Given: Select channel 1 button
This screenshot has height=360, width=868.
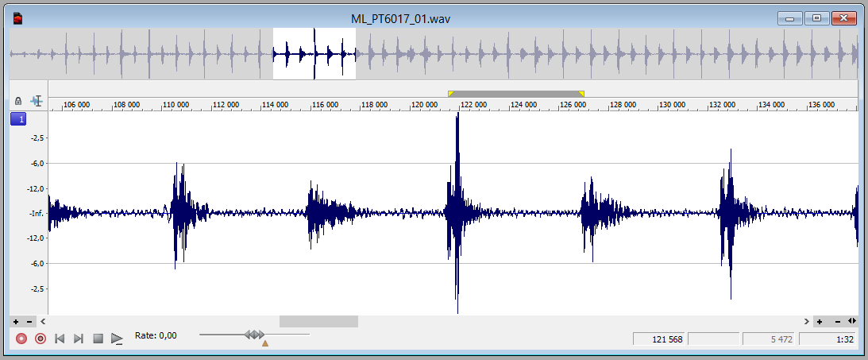Looking at the screenshot, I should coord(18,119).
